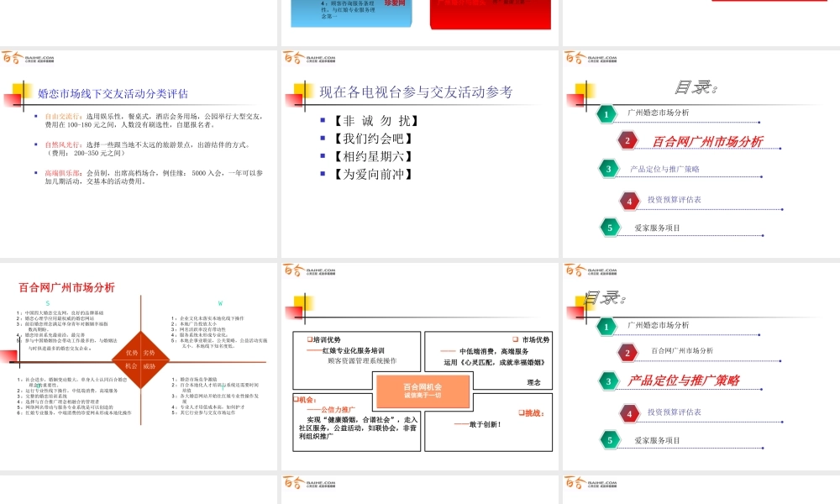This screenshot has width=840, height=504.
Task: Click the number 2 badge beside highlighted 百合网广州市场分析
Action: coord(627,141)
